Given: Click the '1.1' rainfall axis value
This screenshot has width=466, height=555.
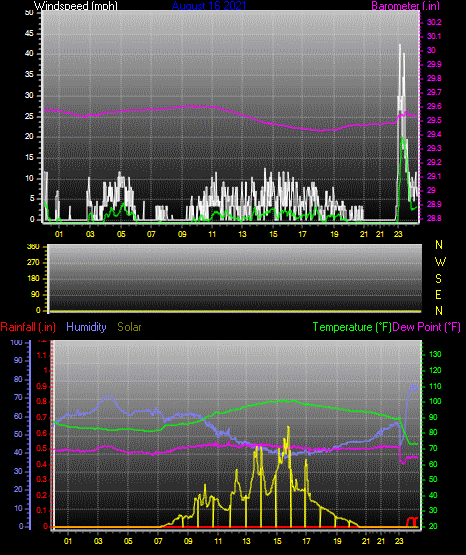Looking at the screenshot, I should pos(42,355).
